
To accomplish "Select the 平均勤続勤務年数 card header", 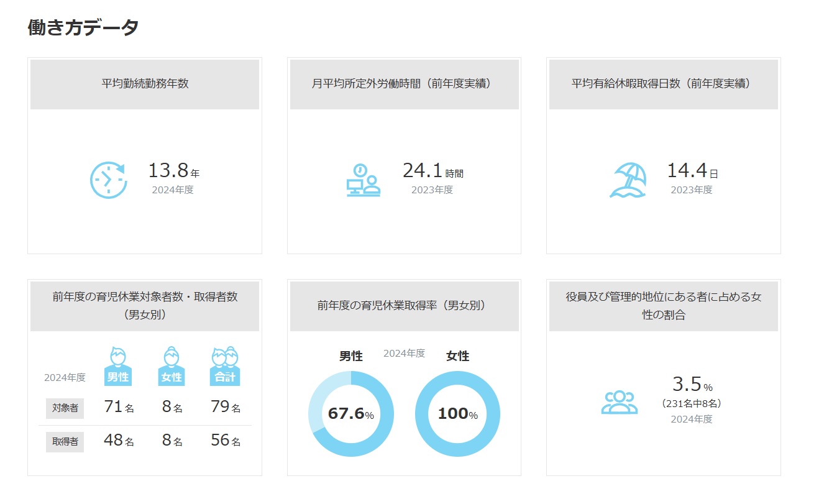I will tap(145, 84).
